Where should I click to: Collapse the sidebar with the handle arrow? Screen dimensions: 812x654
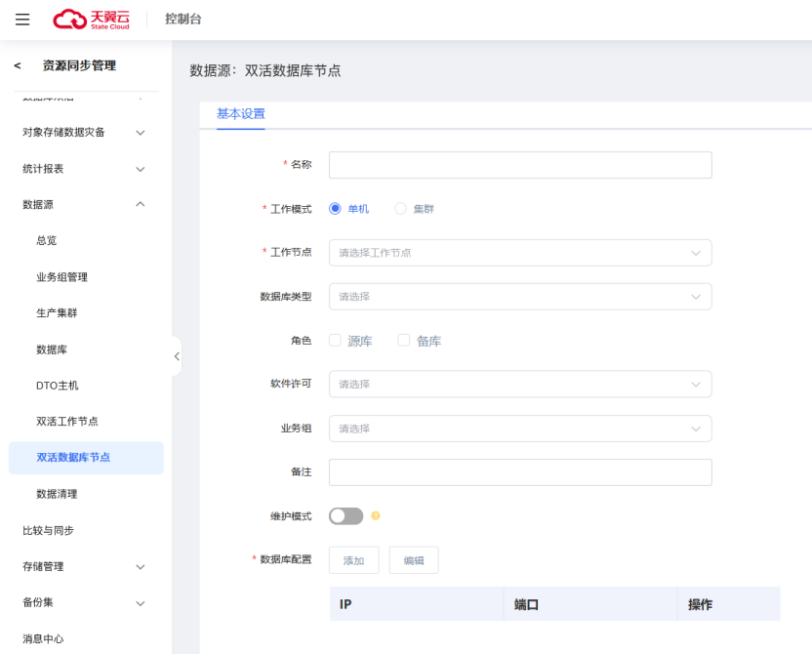click(x=177, y=356)
